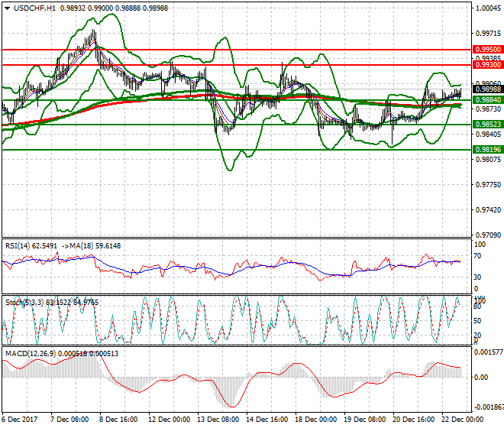Click the MACD zero level label 0.00

pyautogui.click(x=481, y=377)
